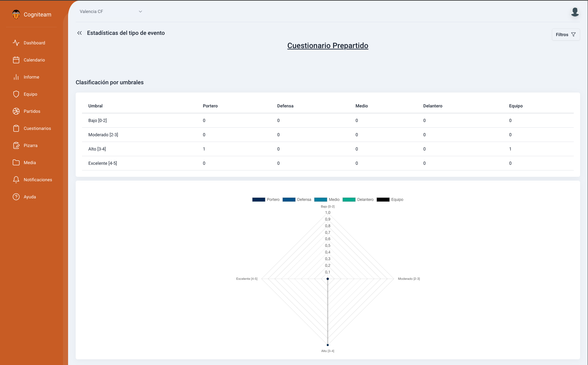
Task: Hide the Equipo series in legend
Action: click(390, 200)
